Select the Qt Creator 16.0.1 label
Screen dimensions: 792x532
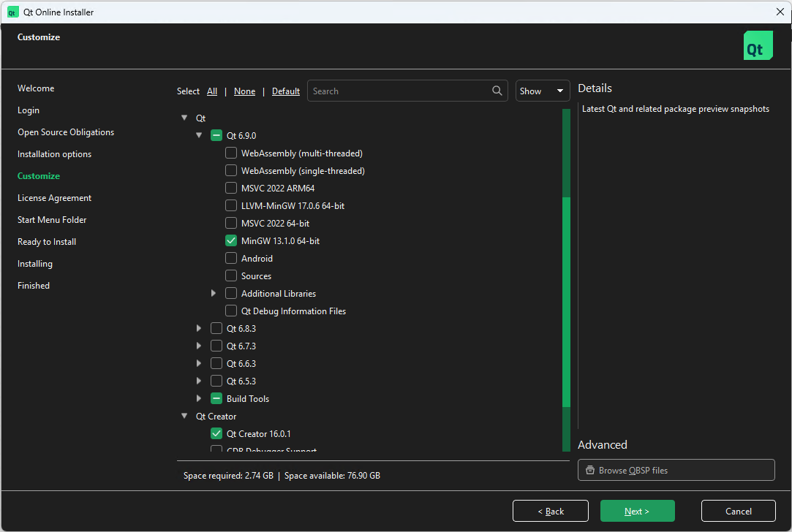tap(259, 433)
